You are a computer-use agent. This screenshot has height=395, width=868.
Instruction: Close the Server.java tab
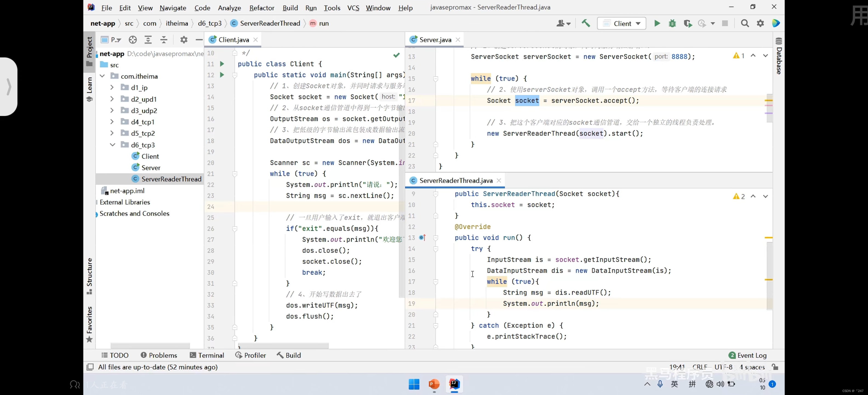[458, 40]
